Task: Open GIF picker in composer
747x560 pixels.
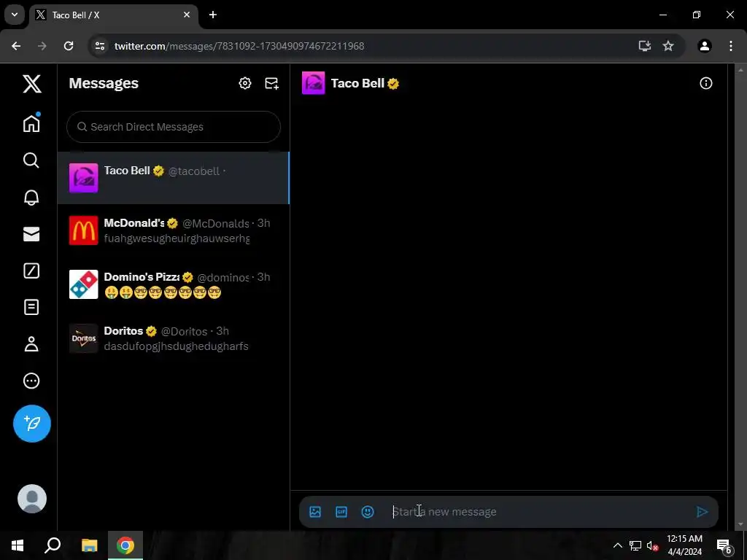Action: tap(341, 512)
